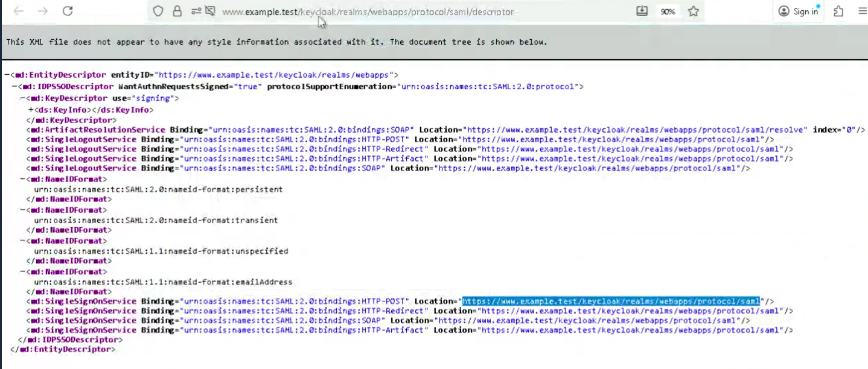The width and height of the screenshot is (868, 369).
Task: Show site security info via padlock icon
Action: click(177, 11)
